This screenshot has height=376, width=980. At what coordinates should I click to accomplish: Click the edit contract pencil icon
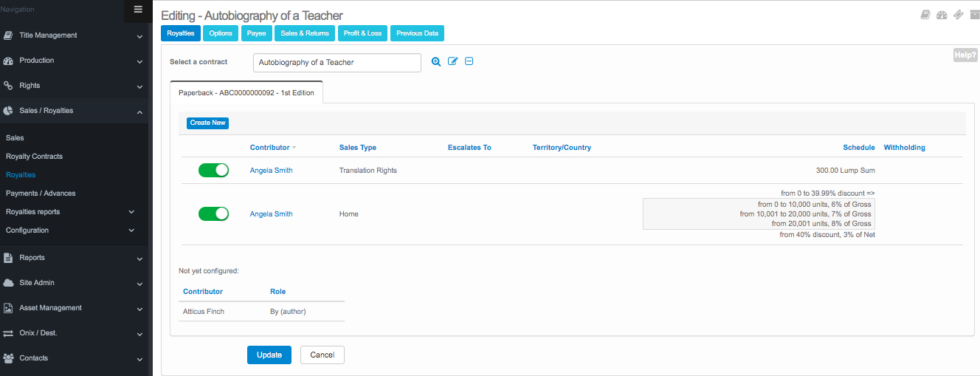452,62
